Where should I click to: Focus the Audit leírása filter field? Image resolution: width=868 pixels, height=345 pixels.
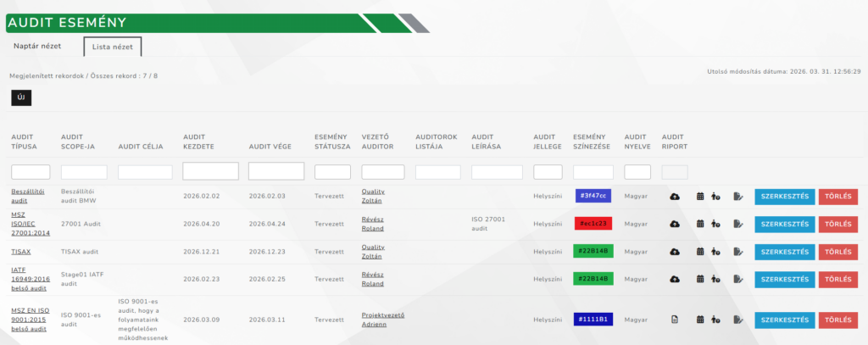pyautogui.click(x=497, y=172)
